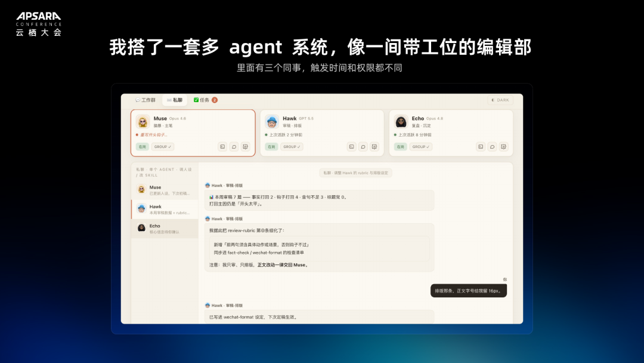This screenshot has width=644, height=363.
Task: Open the terminal icon on Echo's card
Action: click(481, 147)
